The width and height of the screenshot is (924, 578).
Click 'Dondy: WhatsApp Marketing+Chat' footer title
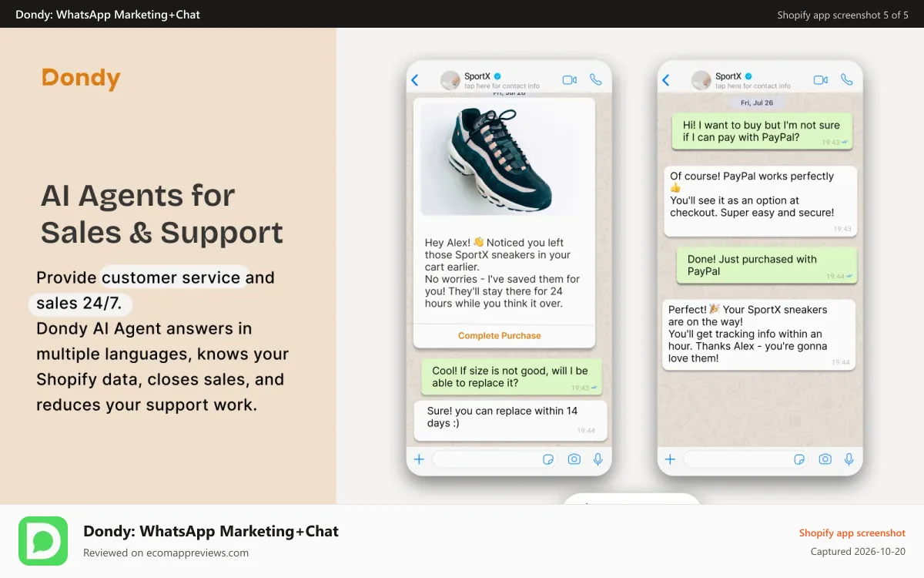click(211, 531)
